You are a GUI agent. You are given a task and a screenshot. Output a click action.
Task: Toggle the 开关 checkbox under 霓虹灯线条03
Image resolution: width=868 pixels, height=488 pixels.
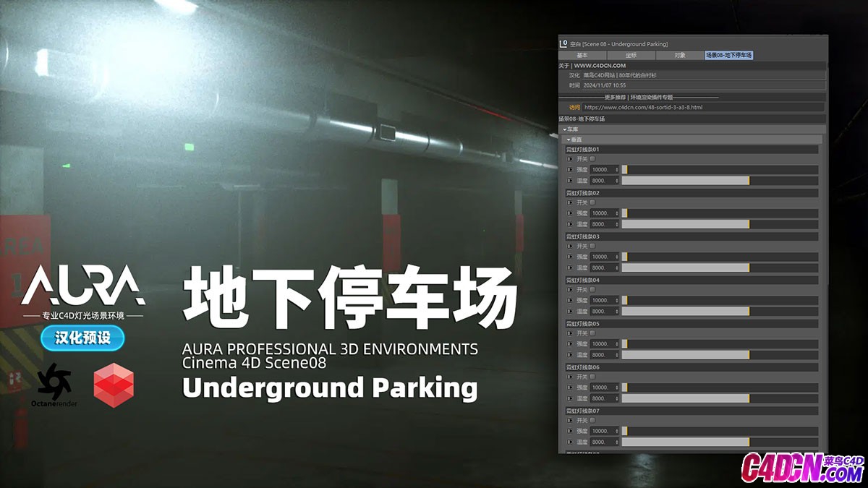(593, 246)
